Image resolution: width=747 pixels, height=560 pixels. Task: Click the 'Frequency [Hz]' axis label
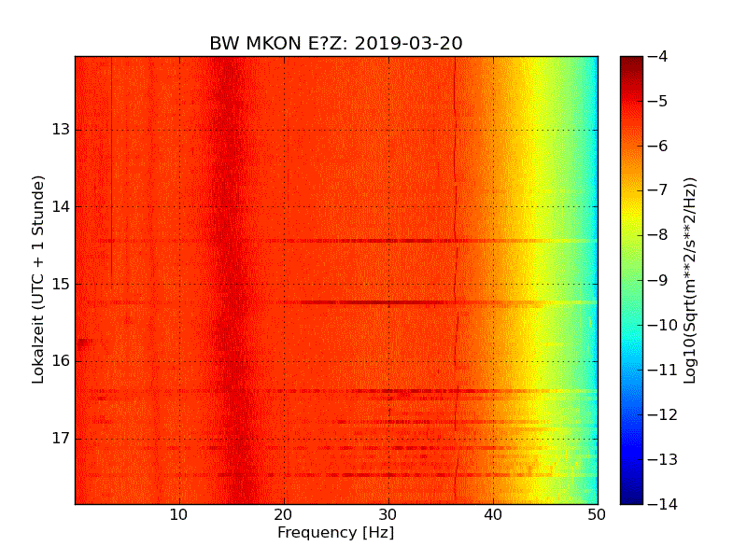(336, 532)
